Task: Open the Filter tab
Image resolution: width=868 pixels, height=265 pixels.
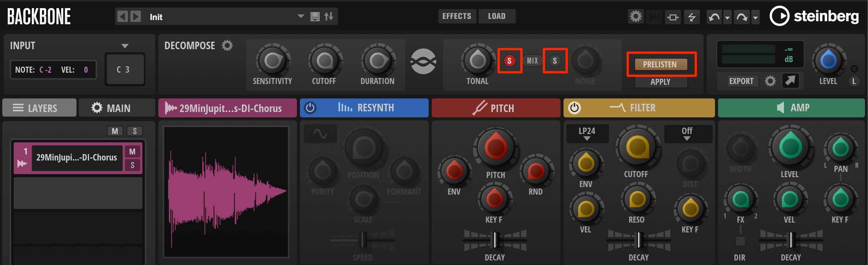Action: [639, 108]
